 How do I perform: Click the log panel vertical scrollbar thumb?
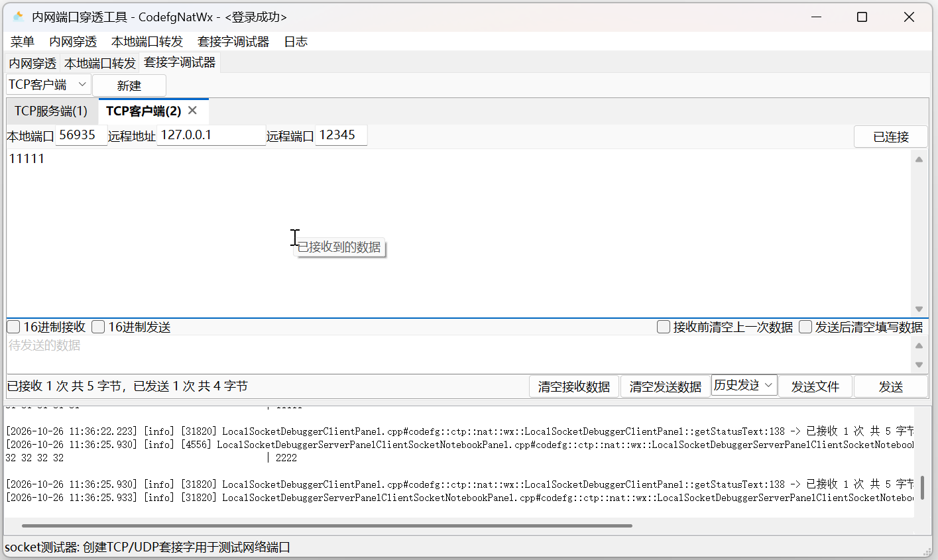tap(922, 487)
